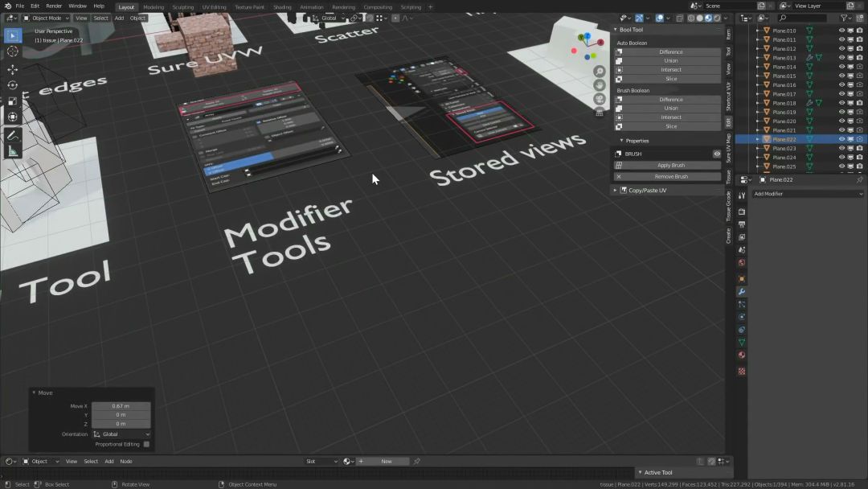Viewport: 868px width, 489px height.
Task: Open the Orientation Global dropdown in Move panel
Action: click(x=121, y=434)
